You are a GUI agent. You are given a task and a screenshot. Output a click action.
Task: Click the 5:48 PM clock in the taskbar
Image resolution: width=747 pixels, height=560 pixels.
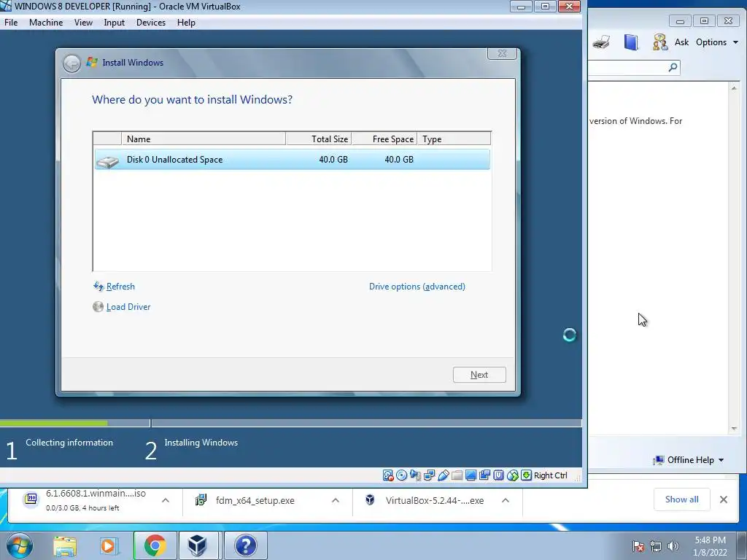pos(710,540)
